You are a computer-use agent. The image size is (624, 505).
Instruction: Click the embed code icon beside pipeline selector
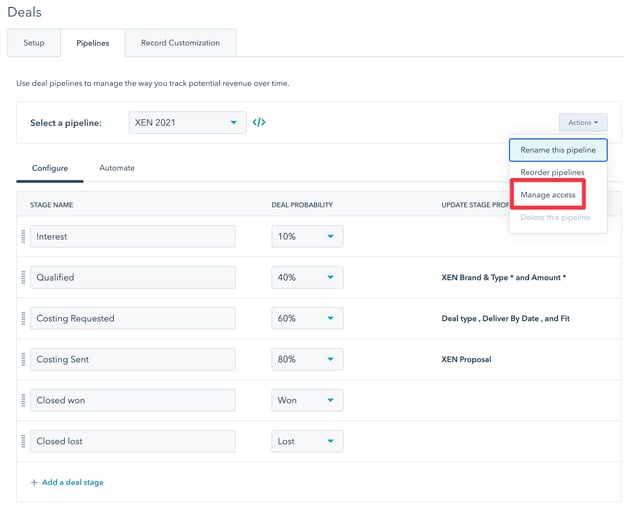pos(259,123)
